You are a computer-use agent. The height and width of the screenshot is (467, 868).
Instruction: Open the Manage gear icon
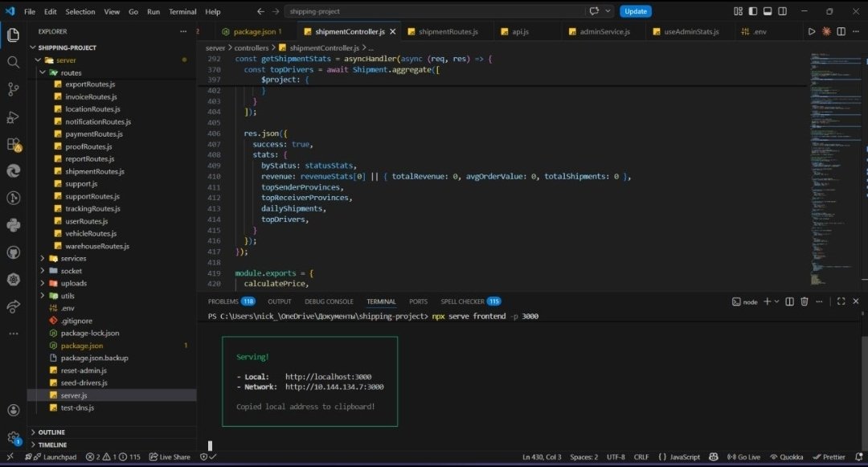pos(14,438)
